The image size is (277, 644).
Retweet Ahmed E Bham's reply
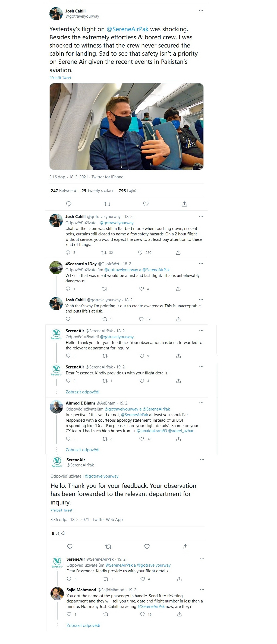point(105,439)
